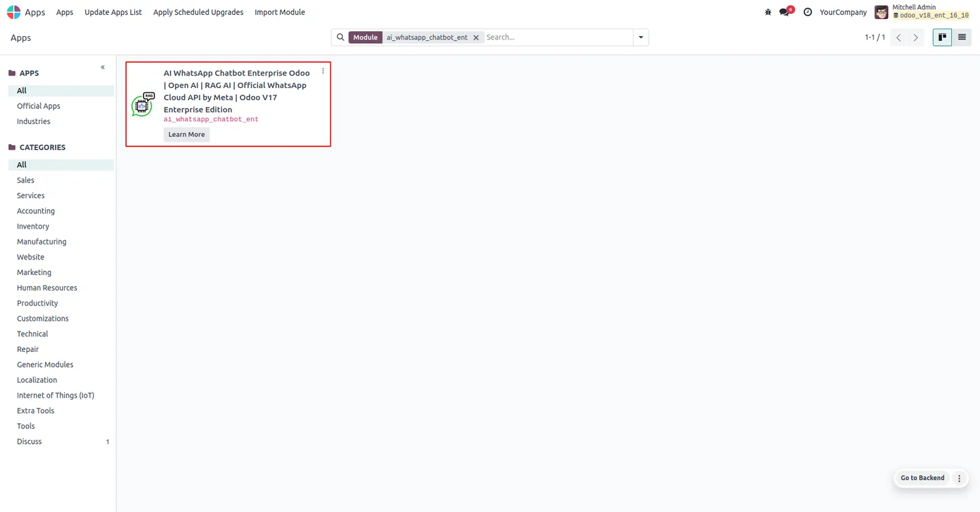This screenshot has height=512, width=980.
Task: Open the conversations chat icon
Action: tap(786, 12)
